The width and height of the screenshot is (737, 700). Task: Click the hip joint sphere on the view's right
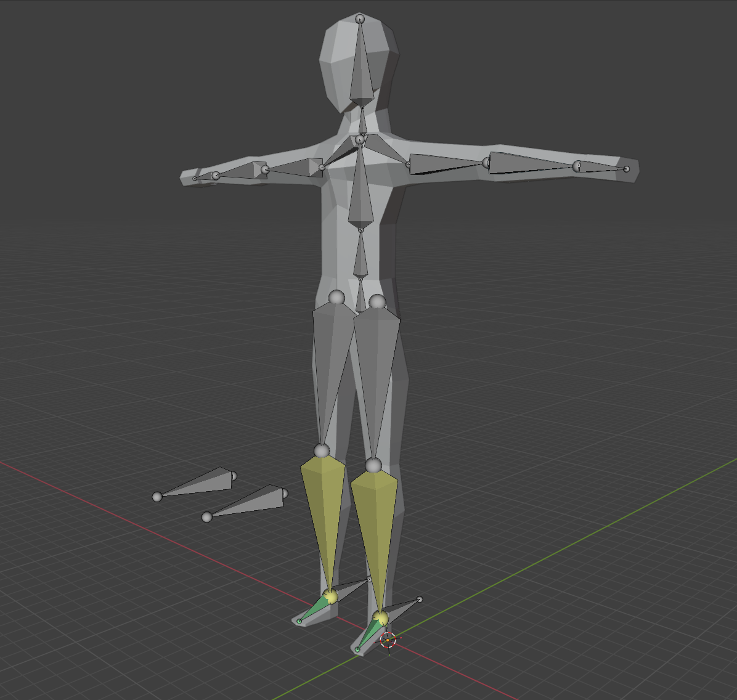click(x=377, y=303)
